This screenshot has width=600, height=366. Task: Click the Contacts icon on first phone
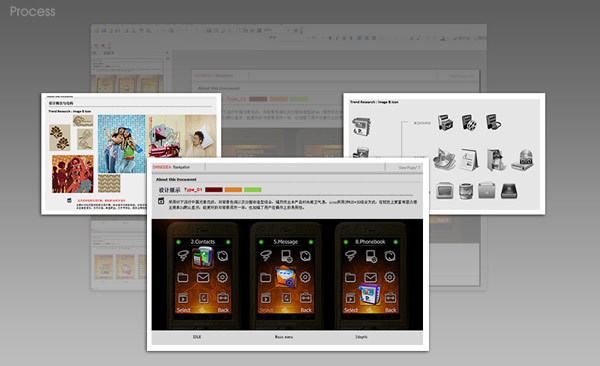pos(203,256)
